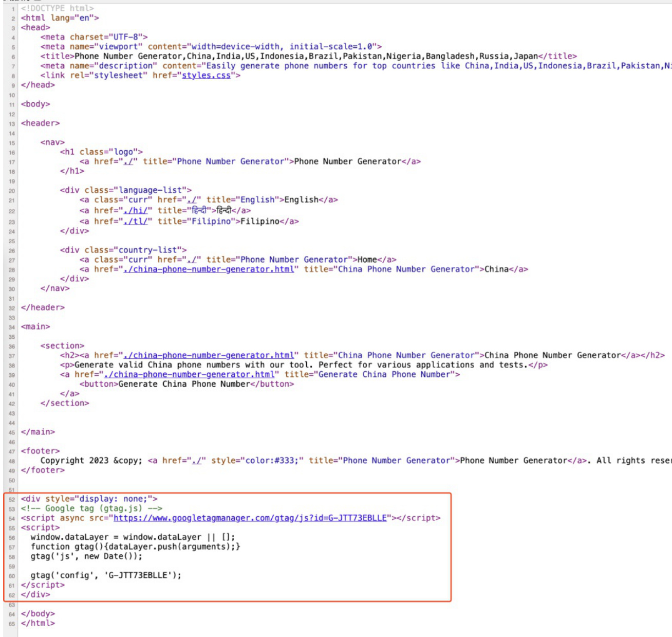Click line number 65 in the gutter
672x637 pixels.
point(11,624)
